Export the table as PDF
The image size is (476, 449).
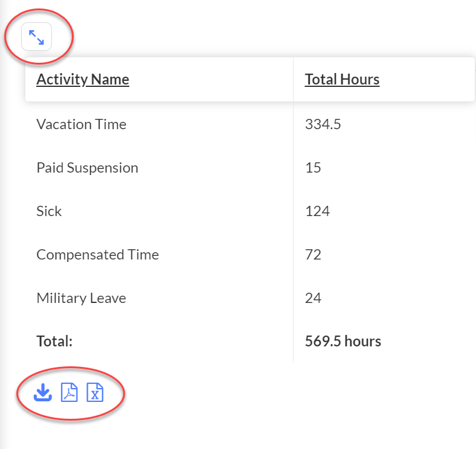(69, 392)
